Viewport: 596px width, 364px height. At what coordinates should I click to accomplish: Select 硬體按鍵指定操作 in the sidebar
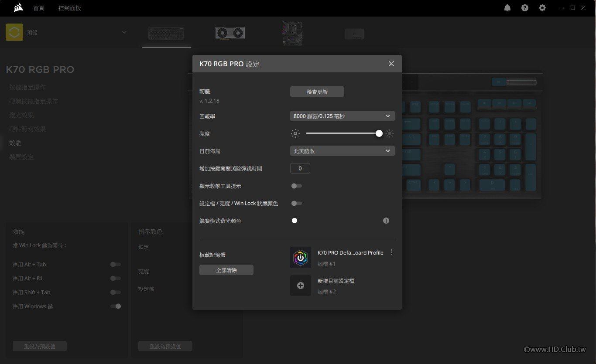(34, 101)
